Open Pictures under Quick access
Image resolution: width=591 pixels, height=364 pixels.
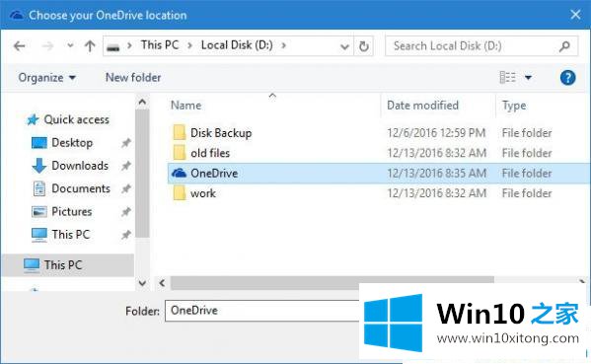(72, 212)
